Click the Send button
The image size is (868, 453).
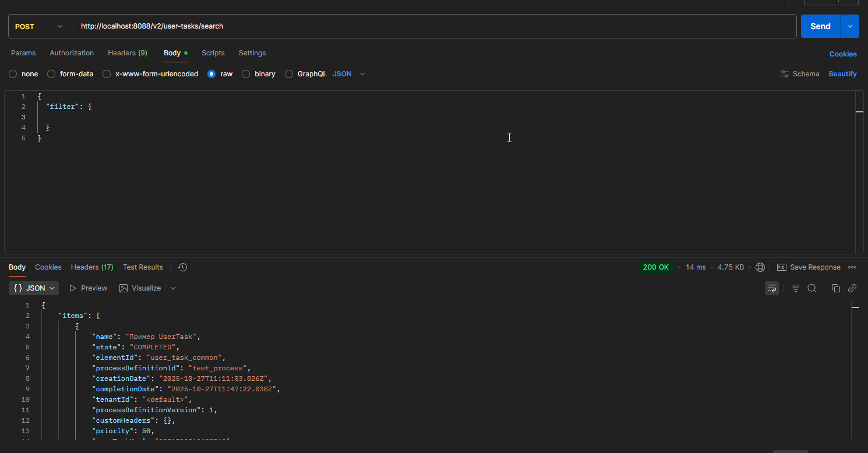click(x=820, y=26)
